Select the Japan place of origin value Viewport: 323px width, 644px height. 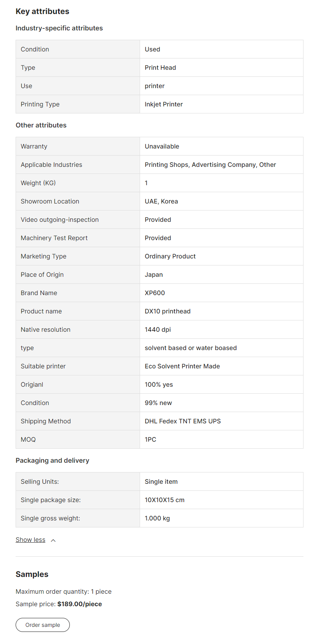(154, 275)
